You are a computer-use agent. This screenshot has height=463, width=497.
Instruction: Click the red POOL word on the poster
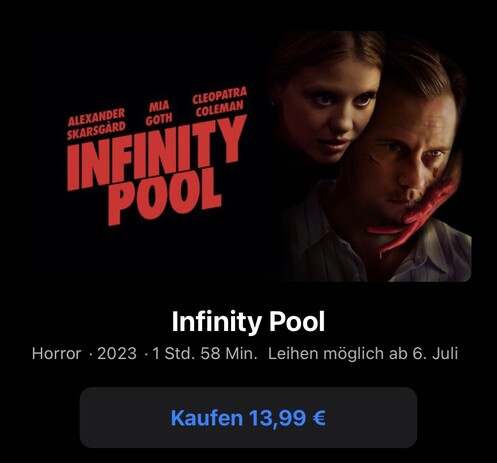pos(165,197)
